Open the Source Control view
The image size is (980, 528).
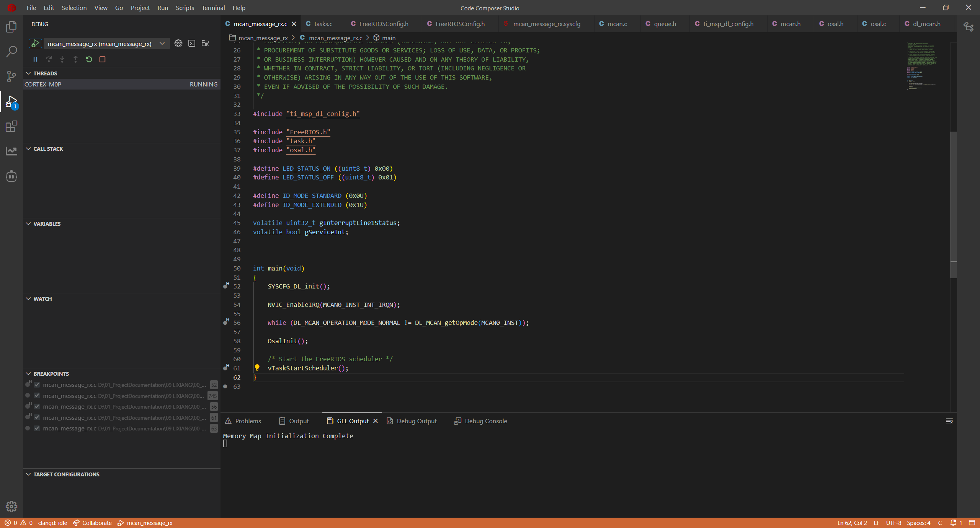11,77
